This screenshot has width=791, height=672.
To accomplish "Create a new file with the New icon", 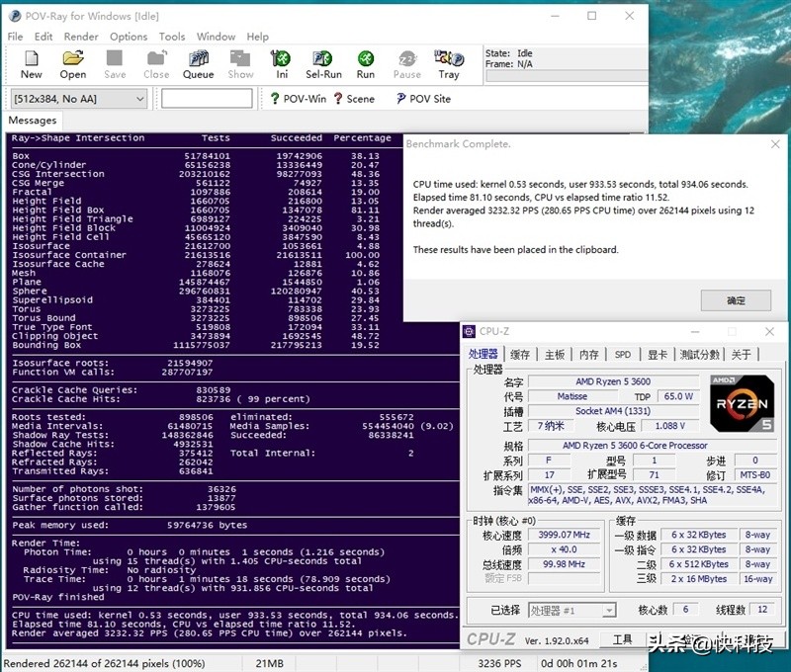I will [31, 62].
